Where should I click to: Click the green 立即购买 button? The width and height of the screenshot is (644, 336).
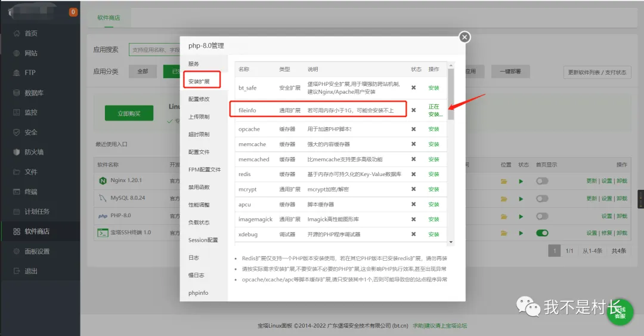click(x=129, y=113)
